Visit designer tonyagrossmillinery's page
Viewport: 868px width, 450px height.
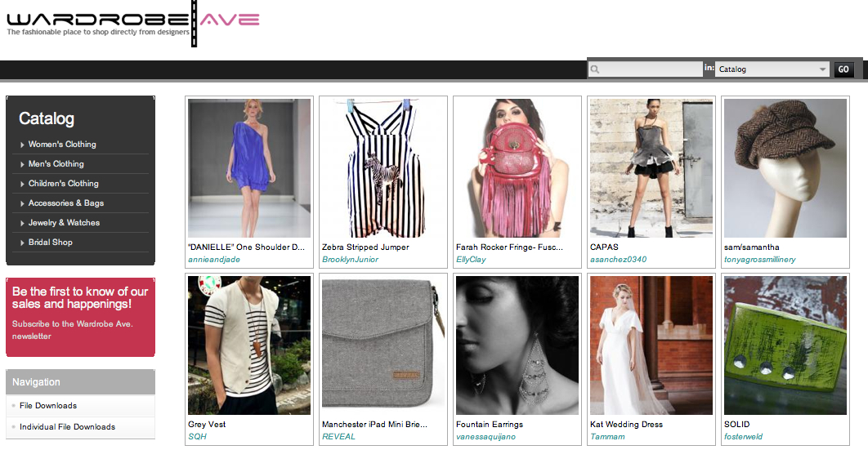click(759, 259)
